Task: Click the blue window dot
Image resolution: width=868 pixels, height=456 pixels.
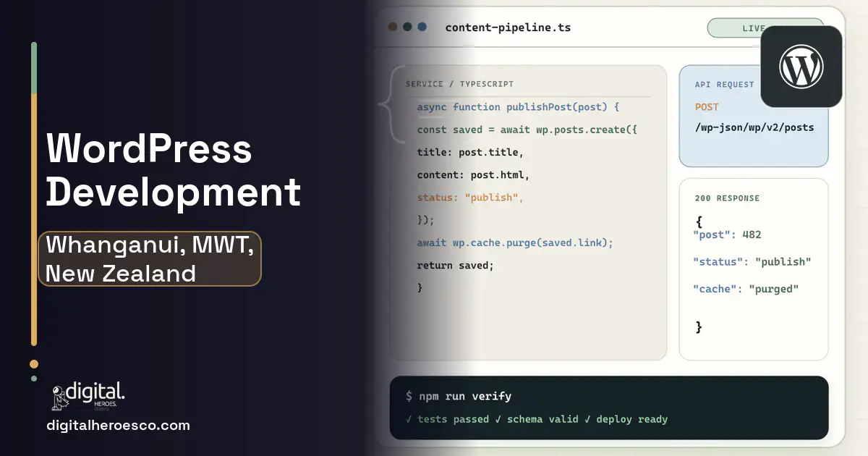Action: (x=422, y=27)
